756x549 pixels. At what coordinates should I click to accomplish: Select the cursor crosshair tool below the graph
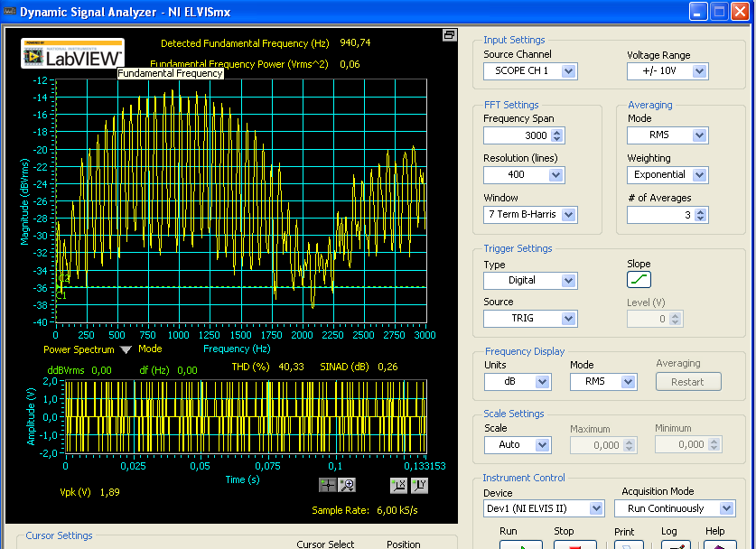click(x=328, y=485)
